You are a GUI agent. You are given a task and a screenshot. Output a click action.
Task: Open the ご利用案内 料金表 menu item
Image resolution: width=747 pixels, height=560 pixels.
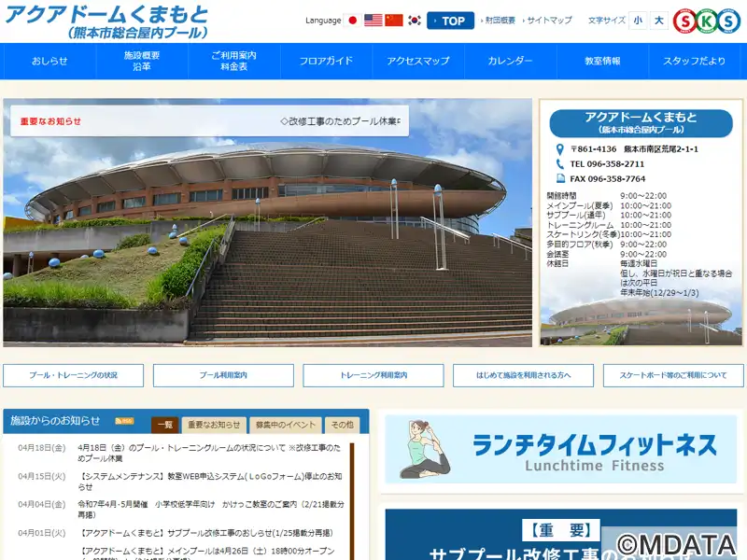(x=234, y=61)
